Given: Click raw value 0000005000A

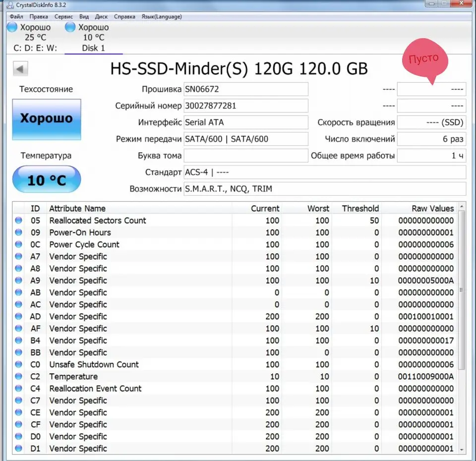Looking at the screenshot, I should pos(425,281).
